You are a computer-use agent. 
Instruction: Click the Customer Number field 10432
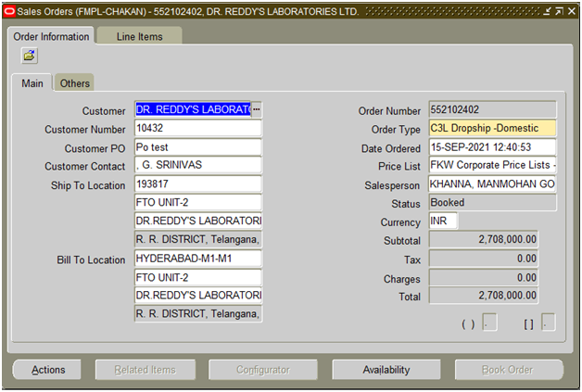tap(198, 129)
